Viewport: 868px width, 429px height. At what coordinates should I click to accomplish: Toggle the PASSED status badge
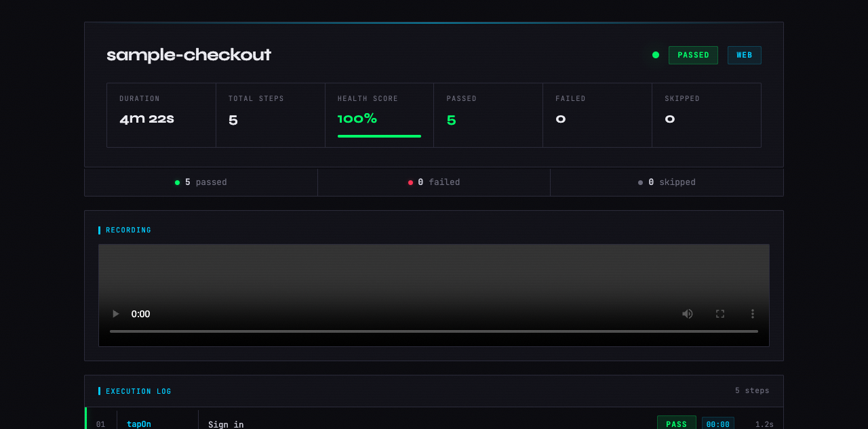693,55
